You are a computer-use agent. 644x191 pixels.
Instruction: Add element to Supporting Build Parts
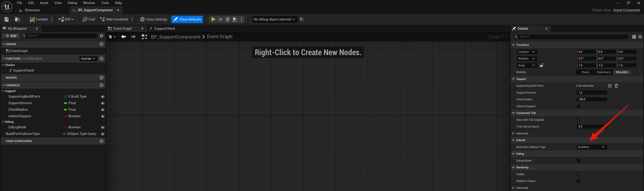(609, 86)
